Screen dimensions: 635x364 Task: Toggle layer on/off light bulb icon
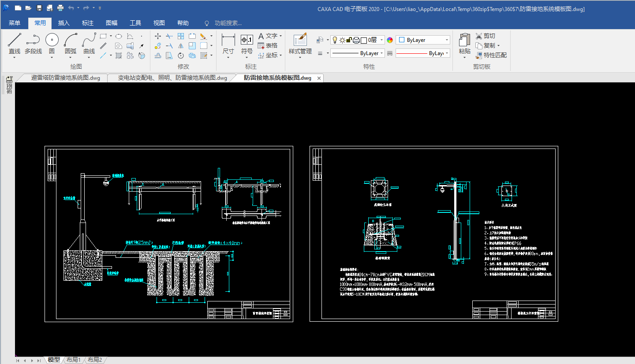[335, 40]
